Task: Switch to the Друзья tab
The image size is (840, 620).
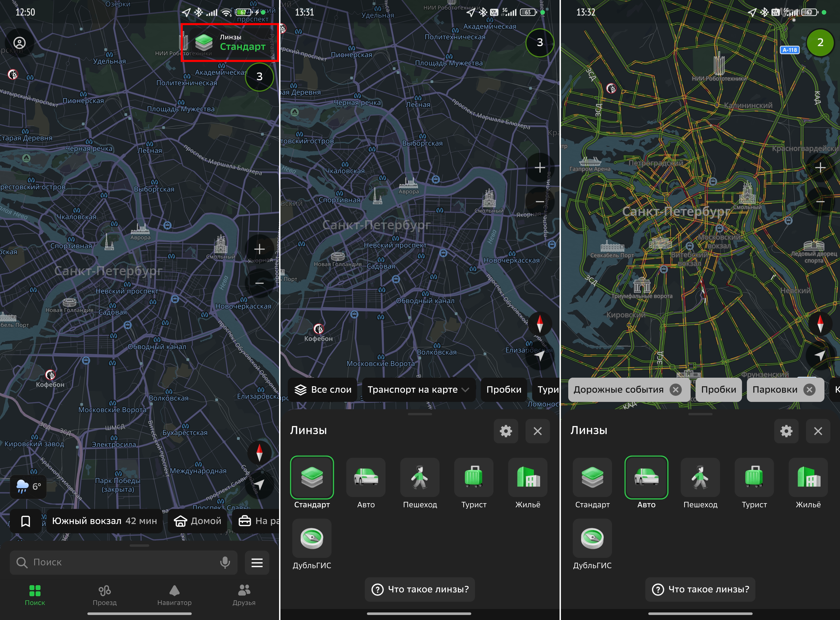Action: tap(244, 595)
